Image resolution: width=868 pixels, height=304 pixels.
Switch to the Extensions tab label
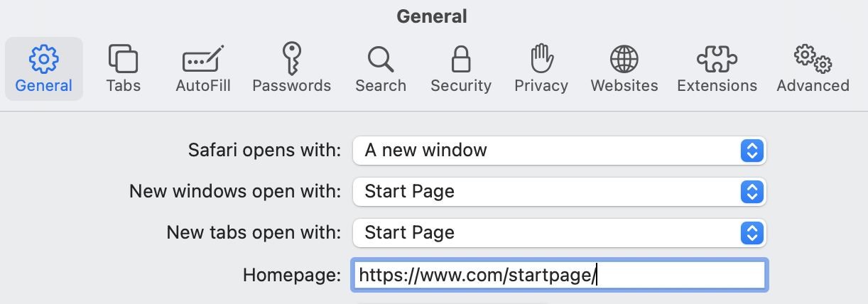(x=717, y=86)
